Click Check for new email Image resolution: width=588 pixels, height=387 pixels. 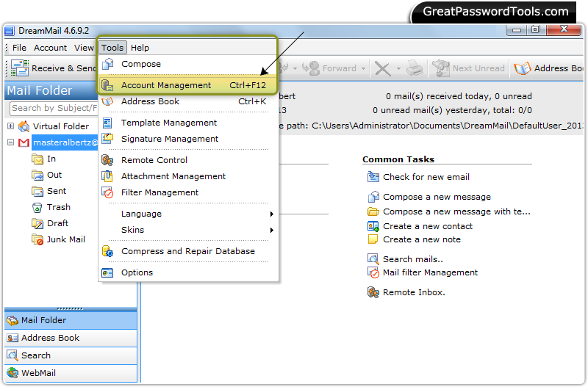[426, 177]
